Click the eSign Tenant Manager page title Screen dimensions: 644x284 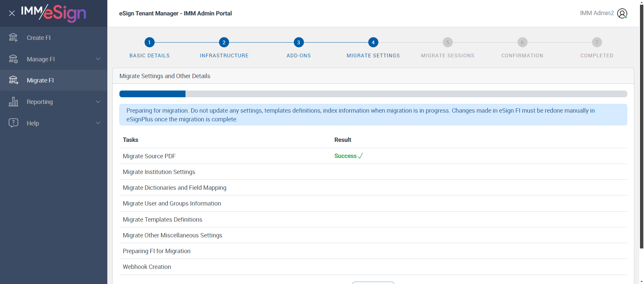click(175, 13)
